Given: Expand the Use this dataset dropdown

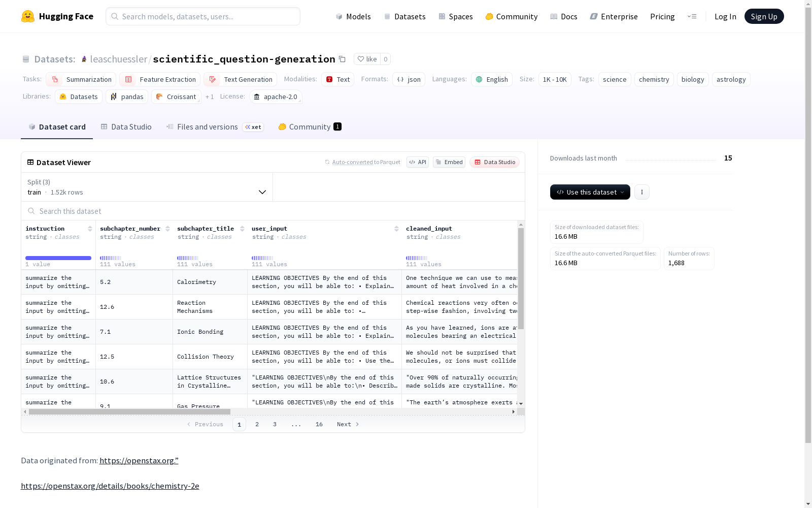Looking at the screenshot, I should tap(590, 192).
